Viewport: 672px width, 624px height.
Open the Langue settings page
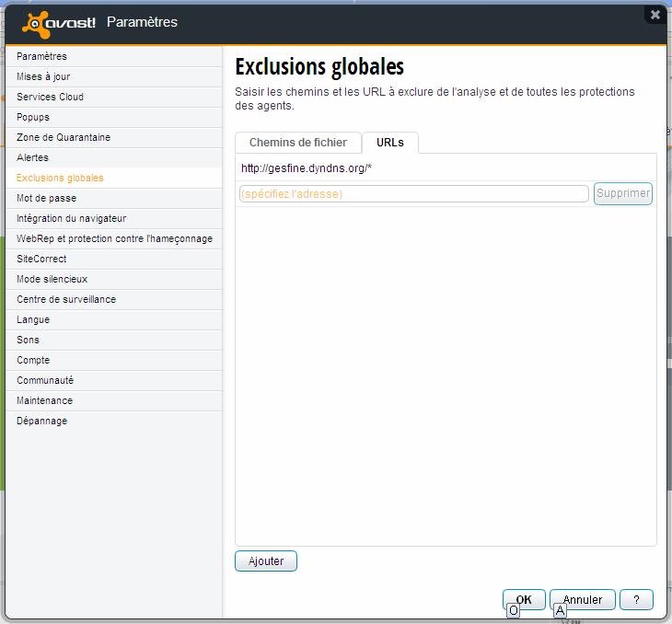click(33, 319)
